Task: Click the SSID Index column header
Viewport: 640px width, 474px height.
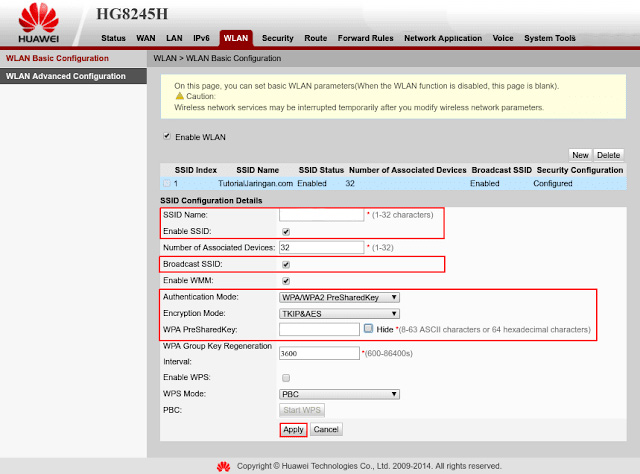Action: (196, 170)
